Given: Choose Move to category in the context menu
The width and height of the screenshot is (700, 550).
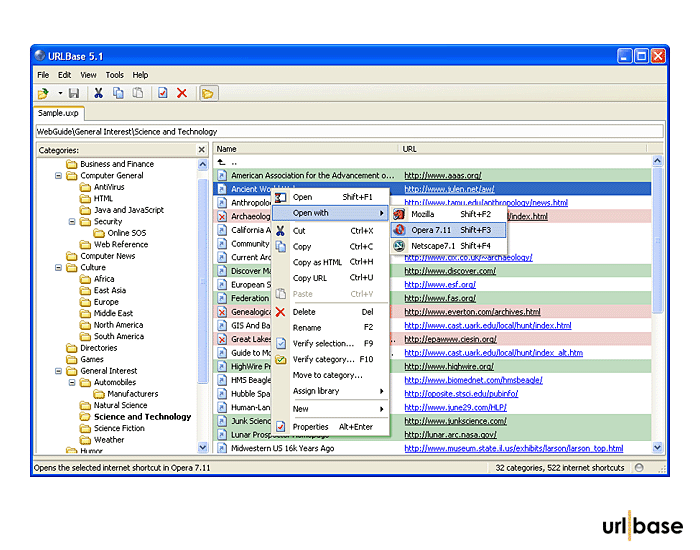Looking at the screenshot, I should pos(331,375).
